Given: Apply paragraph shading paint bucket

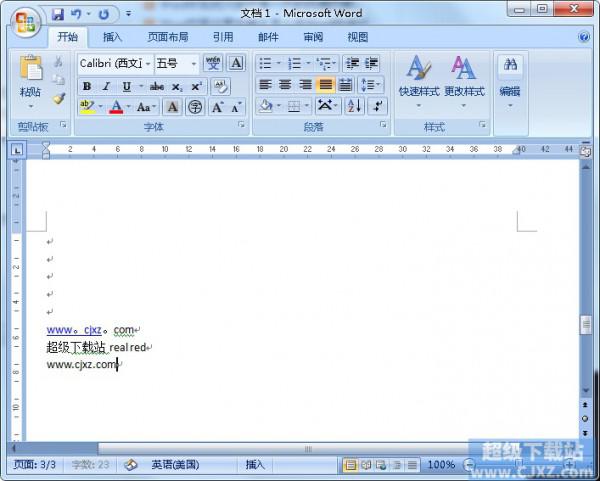Looking at the screenshot, I should pos(266,106).
